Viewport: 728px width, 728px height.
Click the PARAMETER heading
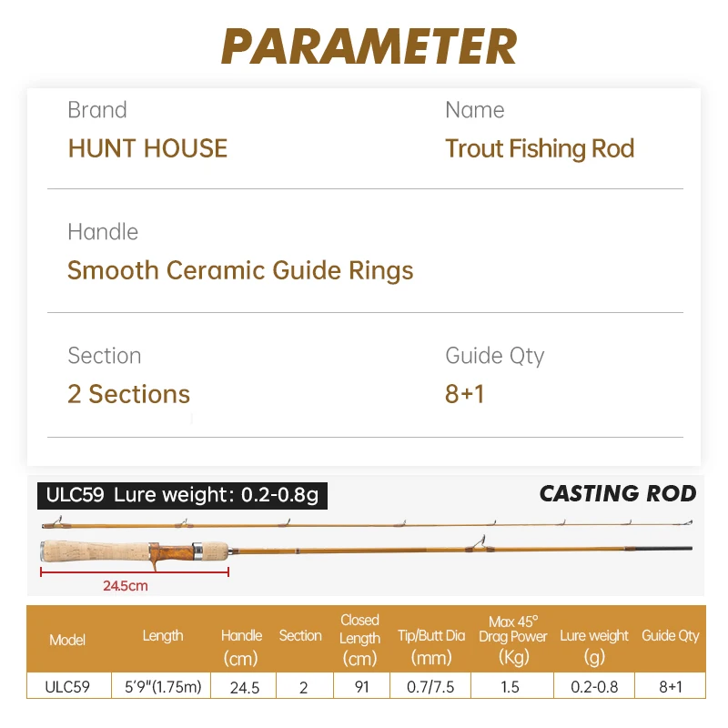click(x=369, y=45)
